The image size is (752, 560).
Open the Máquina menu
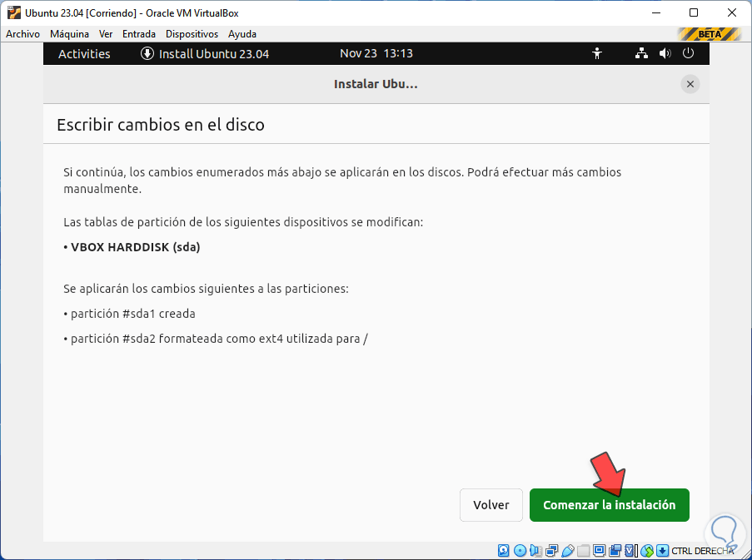tap(70, 34)
